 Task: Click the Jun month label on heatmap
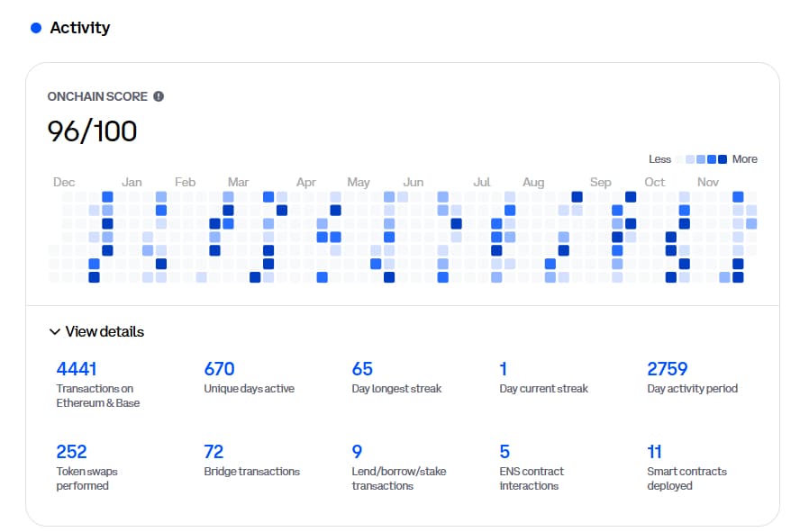tap(413, 182)
